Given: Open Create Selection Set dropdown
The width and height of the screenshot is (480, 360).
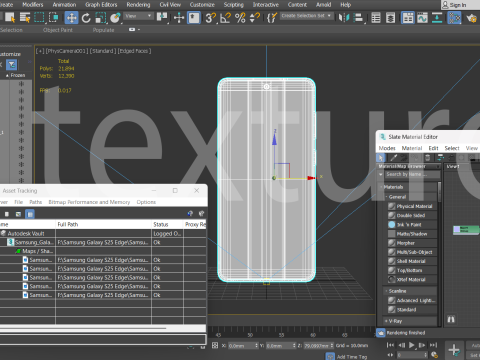Looking at the screenshot, I should pos(306,16).
